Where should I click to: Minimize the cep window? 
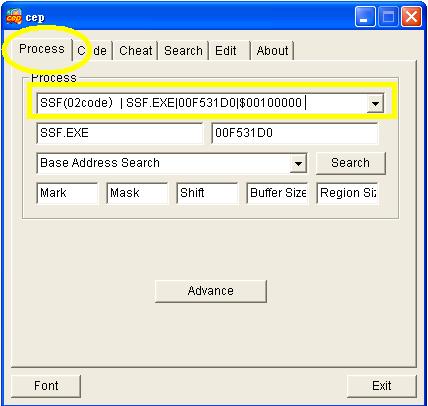[x=365, y=17]
